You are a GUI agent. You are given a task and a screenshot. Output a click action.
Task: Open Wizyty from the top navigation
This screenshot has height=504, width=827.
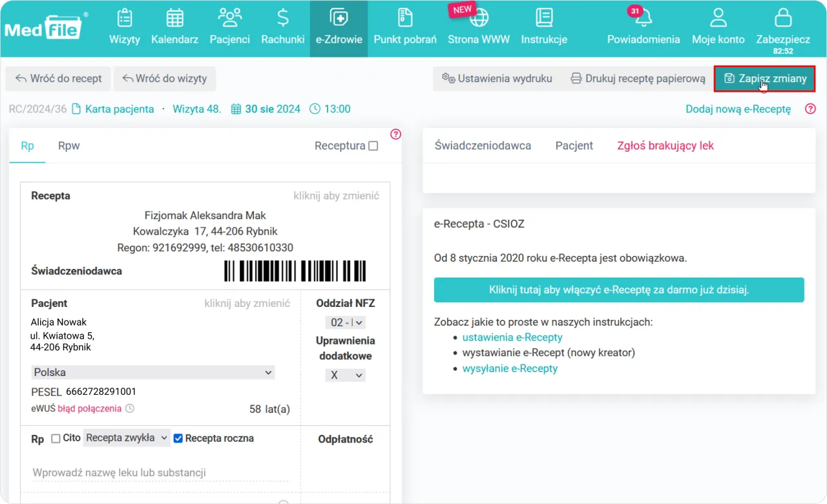pos(125,27)
